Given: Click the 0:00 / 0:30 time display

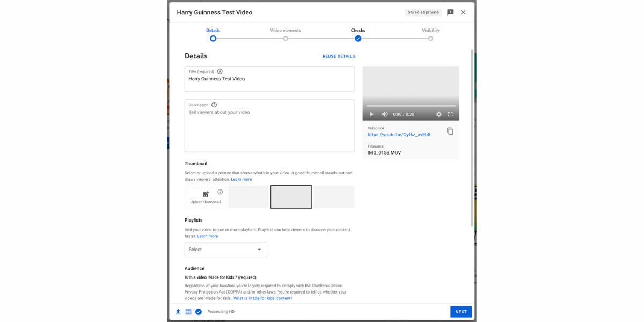Looking at the screenshot, I should click(404, 114).
